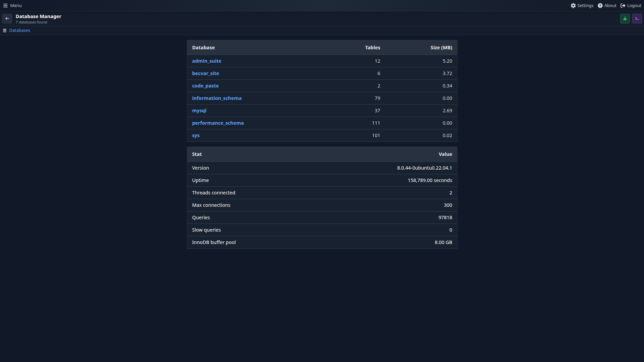Open the About menu item

(x=610, y=6)
